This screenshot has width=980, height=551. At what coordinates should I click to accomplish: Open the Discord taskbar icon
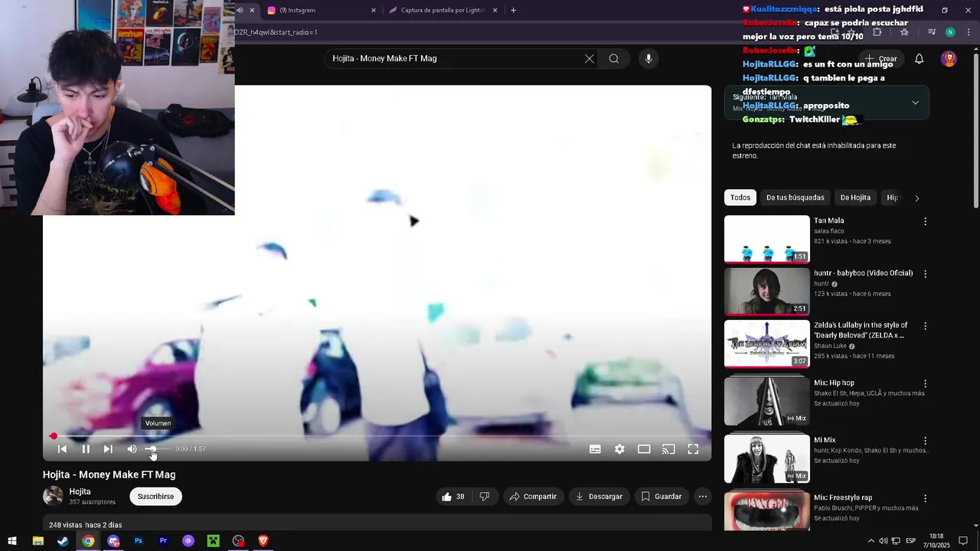(x=113, y=541)
